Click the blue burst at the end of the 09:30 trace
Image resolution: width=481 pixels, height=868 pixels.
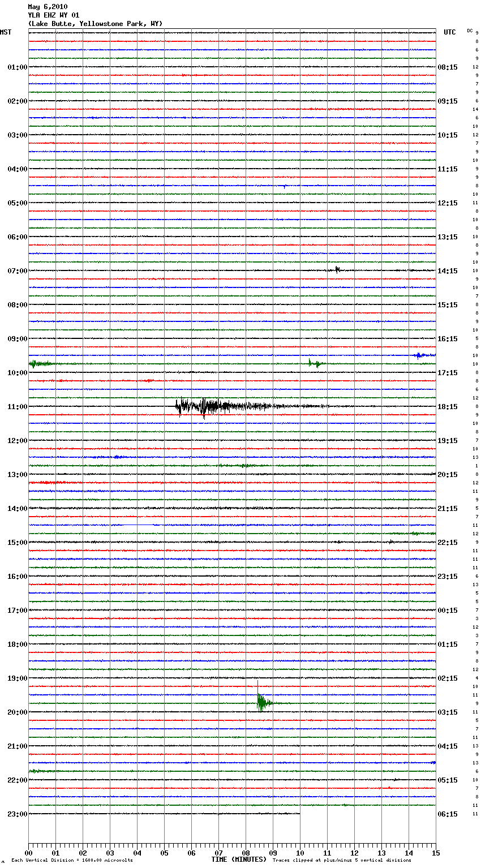pyautogui.click(x=419, y=355)
